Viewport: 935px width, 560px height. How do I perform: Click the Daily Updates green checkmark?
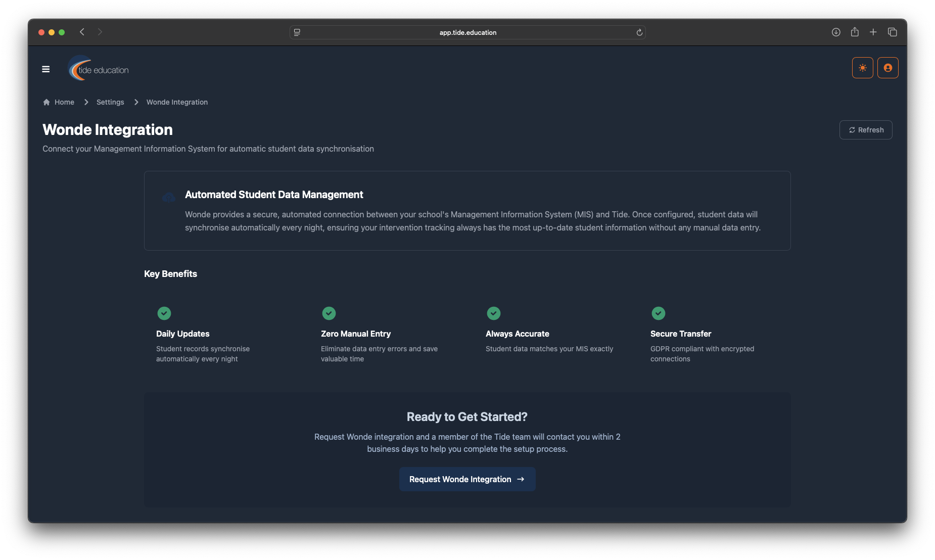164,313
